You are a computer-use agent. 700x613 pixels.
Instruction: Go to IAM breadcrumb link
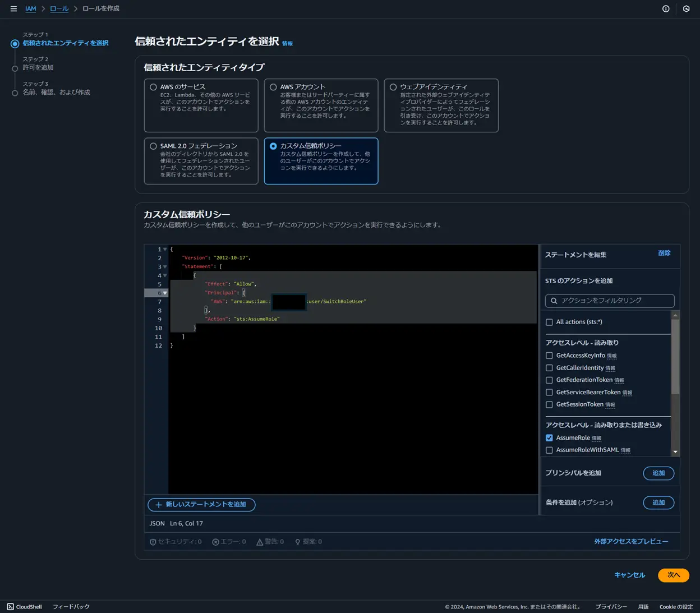30,9
